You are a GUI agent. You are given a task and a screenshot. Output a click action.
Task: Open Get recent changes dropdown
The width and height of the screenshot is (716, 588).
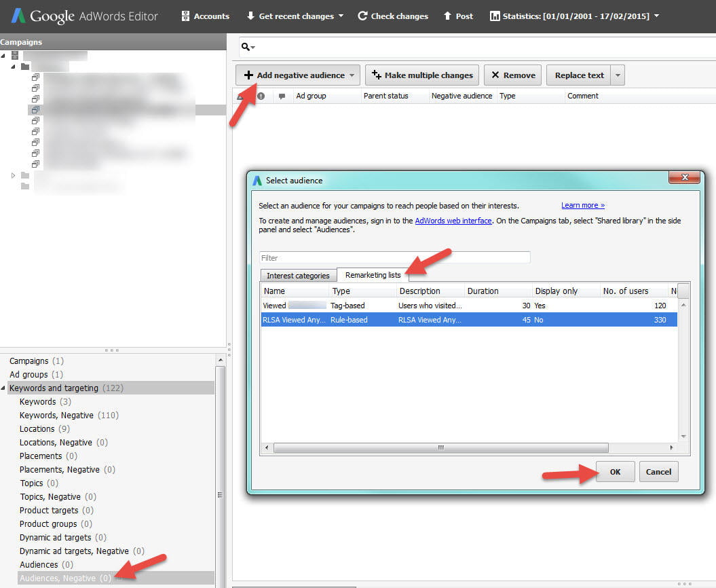pyautogui.click(x=295, y=16)
